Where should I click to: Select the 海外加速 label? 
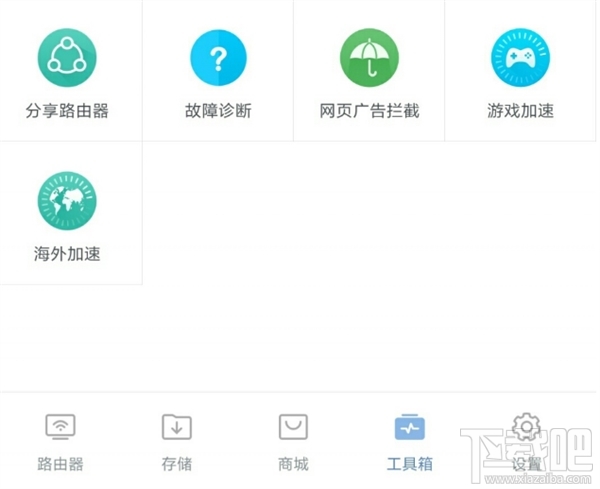click(x=67, y=254)
